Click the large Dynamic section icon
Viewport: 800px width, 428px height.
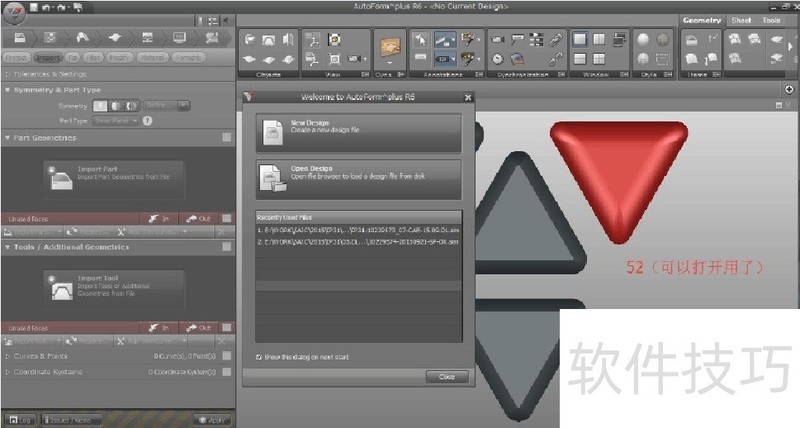point(390,47)
